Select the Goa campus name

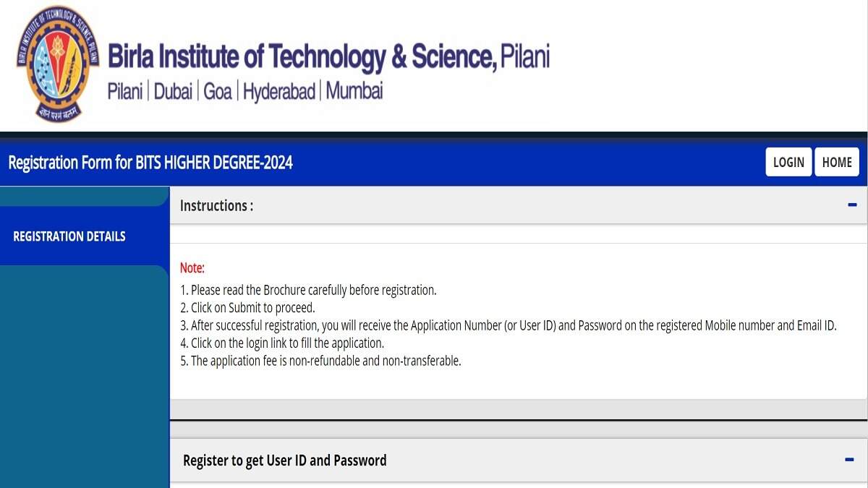[x=218, y=92]
